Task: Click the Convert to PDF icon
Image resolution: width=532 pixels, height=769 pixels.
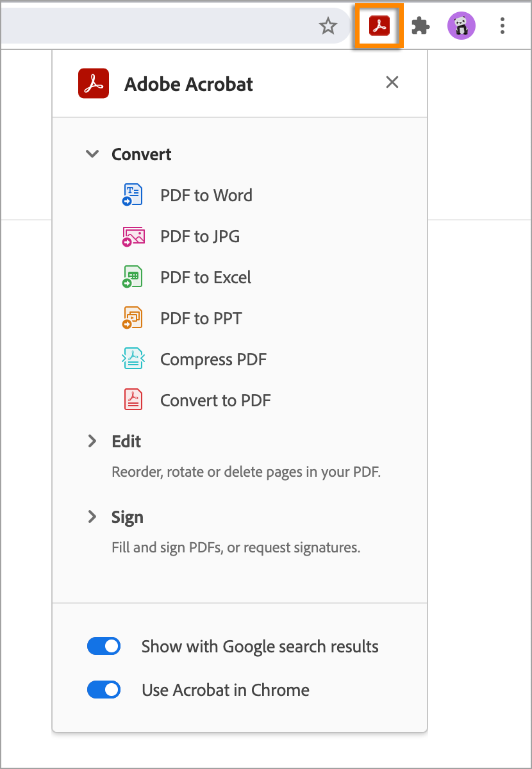Action: click(x=132, y=399)
